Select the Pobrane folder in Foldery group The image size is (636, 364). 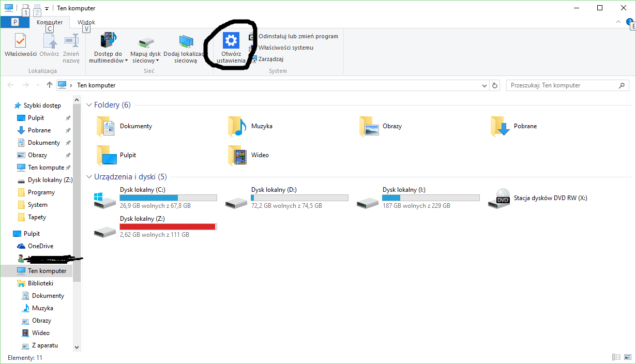514,126
